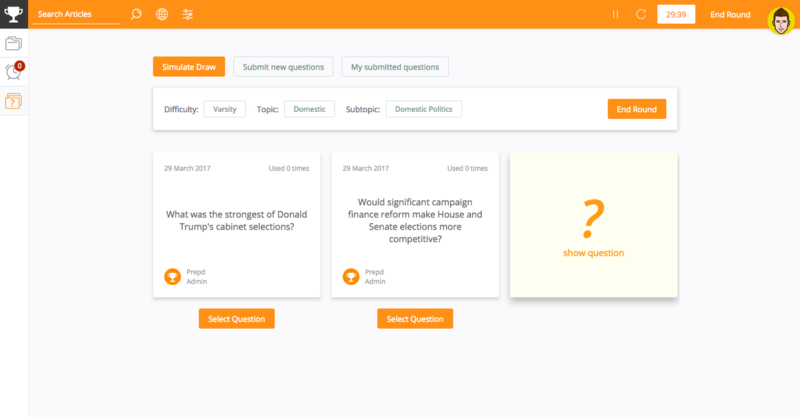800x417 pixels.
Task: Open the folders sidebar icon
Action: 14,43
